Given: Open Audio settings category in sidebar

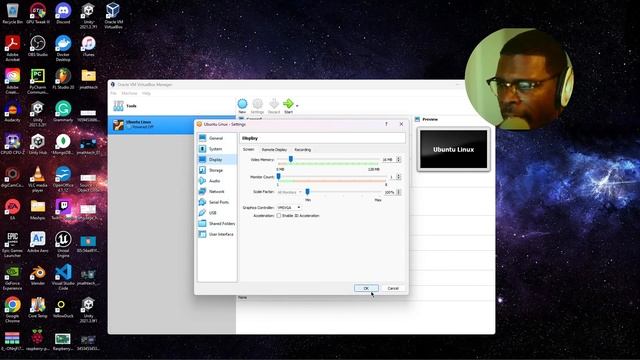Looking at the screenshot, I should click(216, 181).
